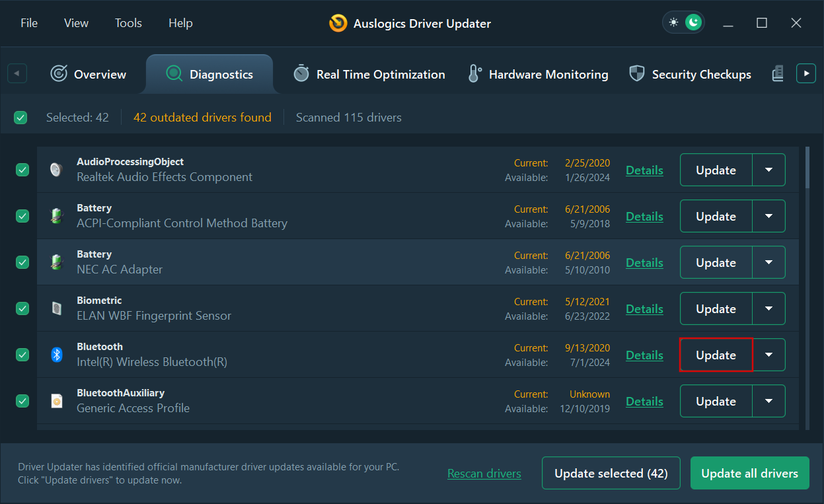This screenshot has height=504, width=824.
Task: Click the Real Time Optimization stopwatch icon
Action: click(301, 73)
